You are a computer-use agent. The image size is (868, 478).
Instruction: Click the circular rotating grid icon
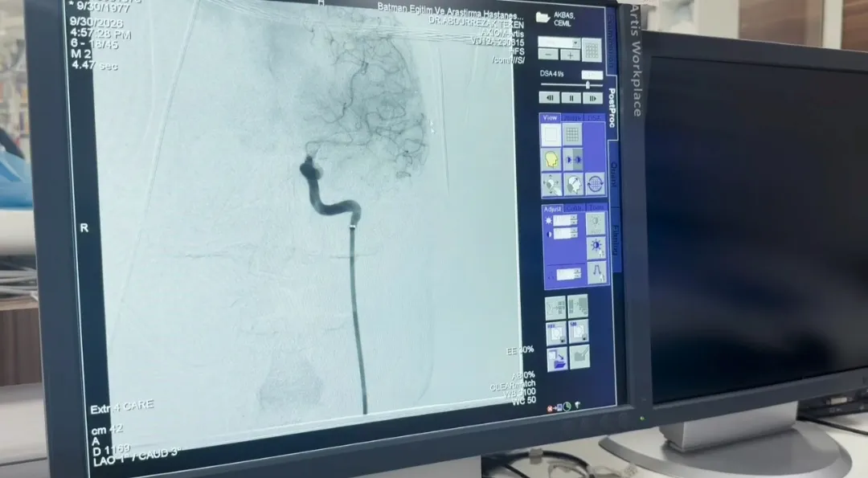(595, 183)
